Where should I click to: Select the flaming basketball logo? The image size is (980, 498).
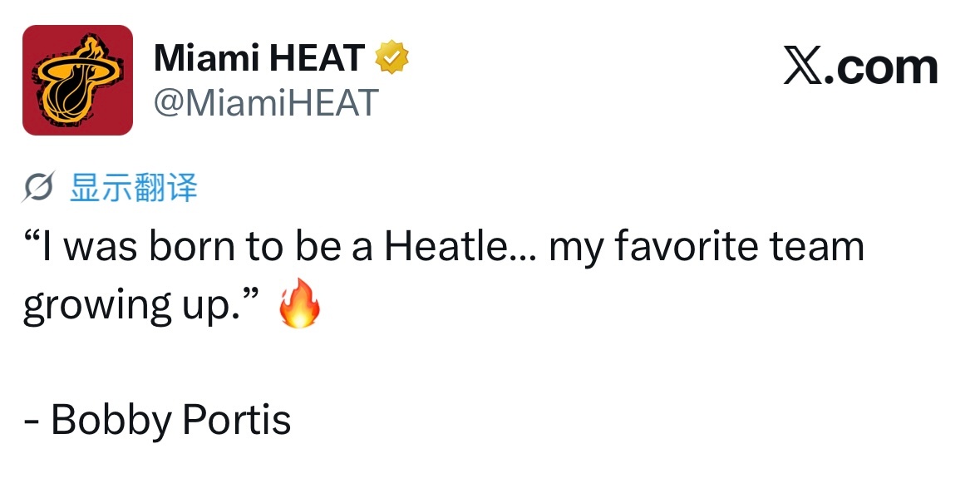77,79
